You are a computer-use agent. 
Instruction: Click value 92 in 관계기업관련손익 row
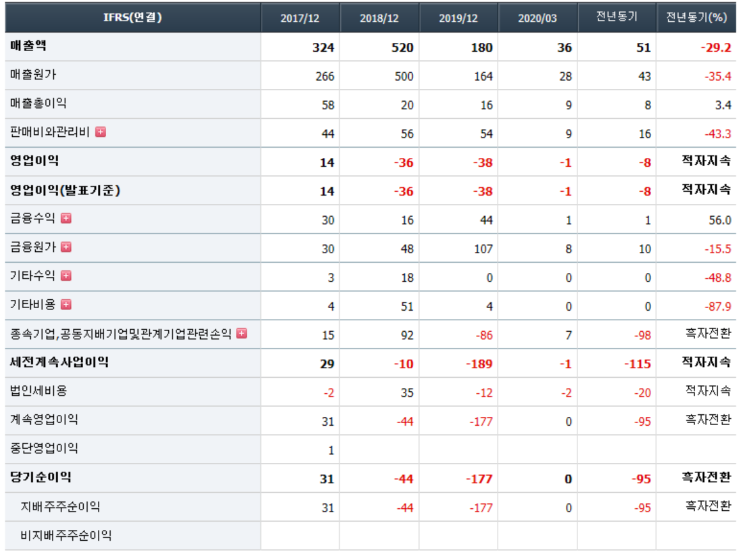(x=407, y=335)
